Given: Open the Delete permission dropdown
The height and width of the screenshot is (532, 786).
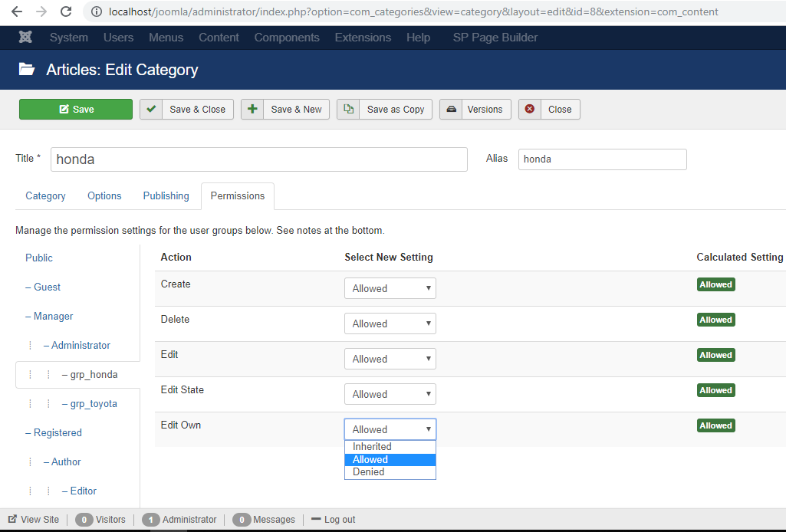Looking at the screenshot, I should (x=390, y=323).
